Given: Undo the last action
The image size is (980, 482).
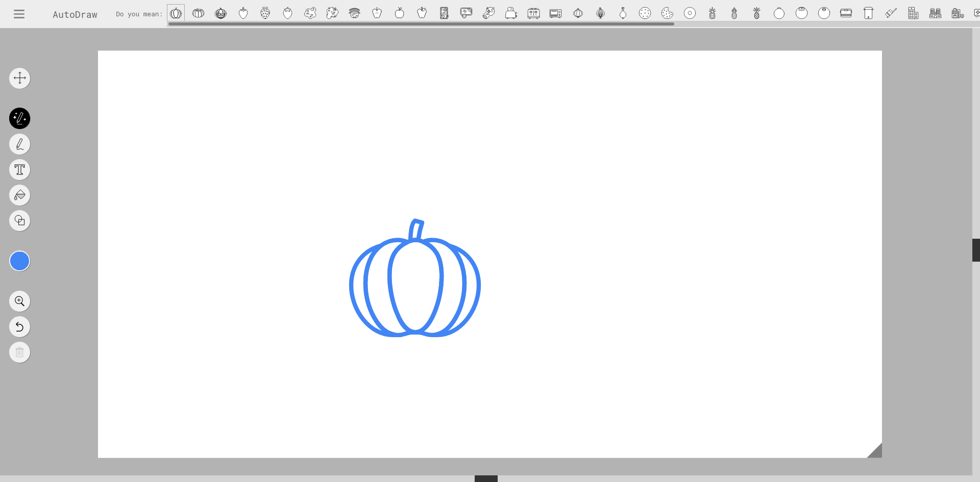Looking at the screenshot, I should (19, 327).
